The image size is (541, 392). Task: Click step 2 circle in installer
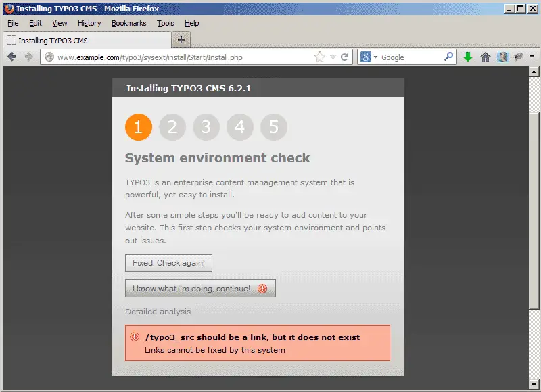tap(172, 127)
